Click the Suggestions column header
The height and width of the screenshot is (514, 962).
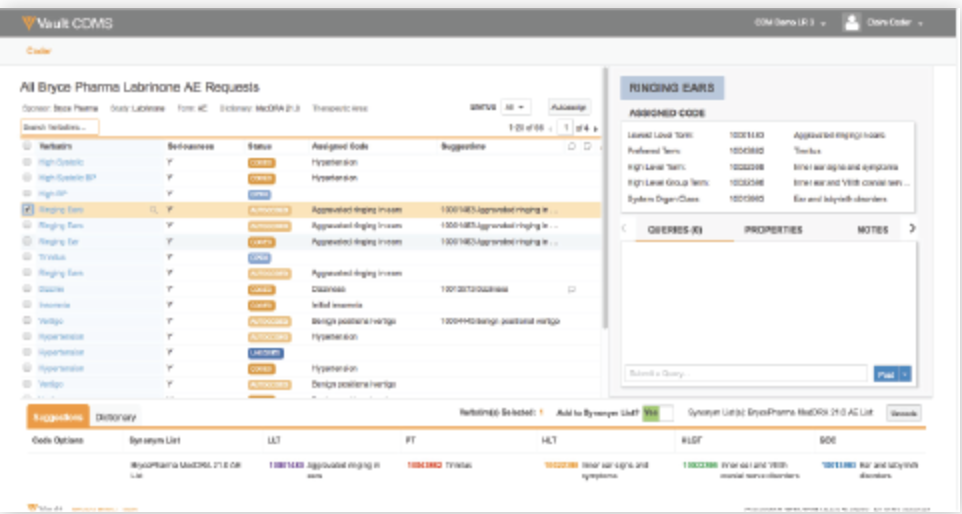point(463,147)
